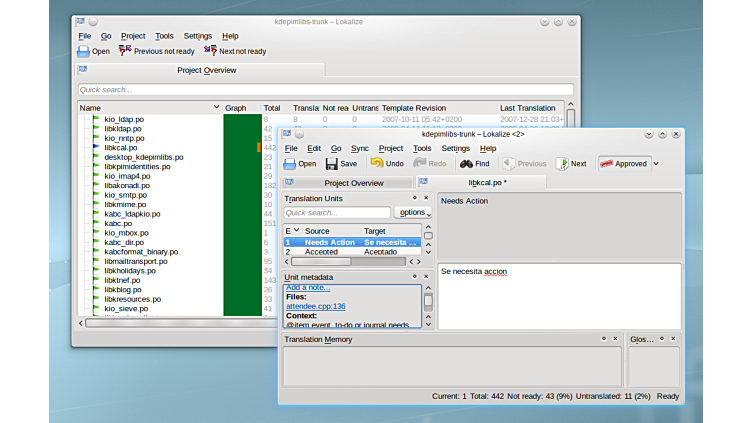
Task: Expand the Approved button dropdown arrow
Action: 656,164
